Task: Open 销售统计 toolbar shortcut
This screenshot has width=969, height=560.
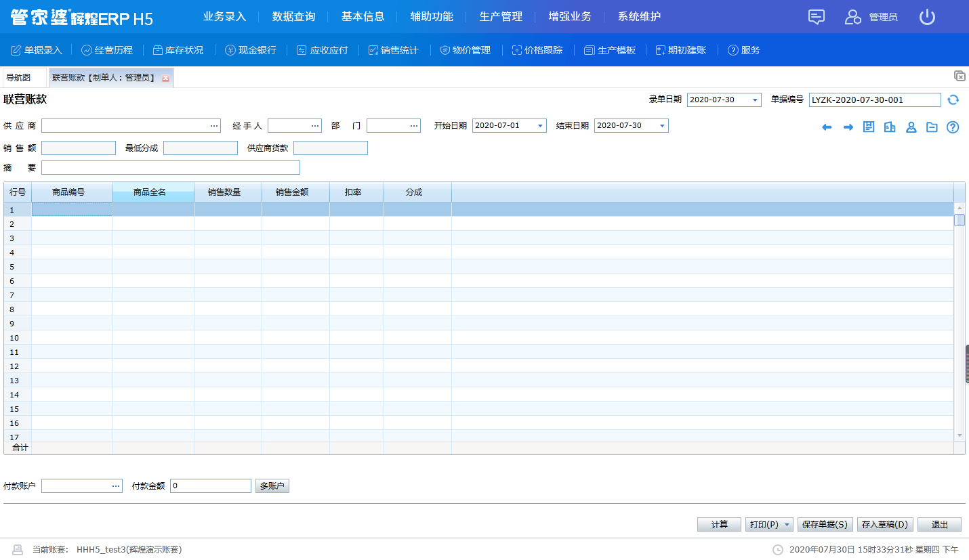Action: 393,50
